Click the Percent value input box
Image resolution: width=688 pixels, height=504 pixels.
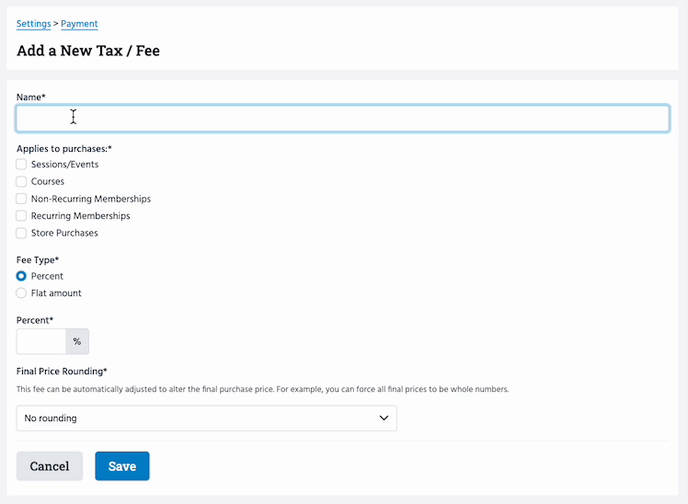(41, 341)
